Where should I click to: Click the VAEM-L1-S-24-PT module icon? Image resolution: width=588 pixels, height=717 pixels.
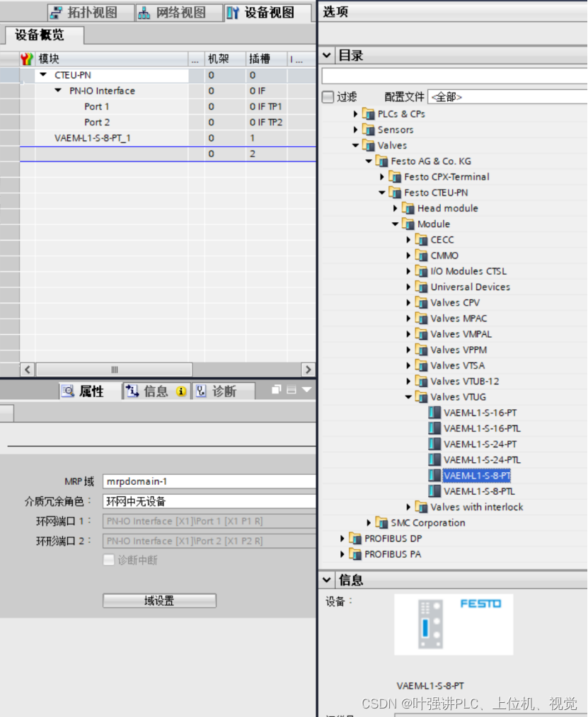[434, 444]
